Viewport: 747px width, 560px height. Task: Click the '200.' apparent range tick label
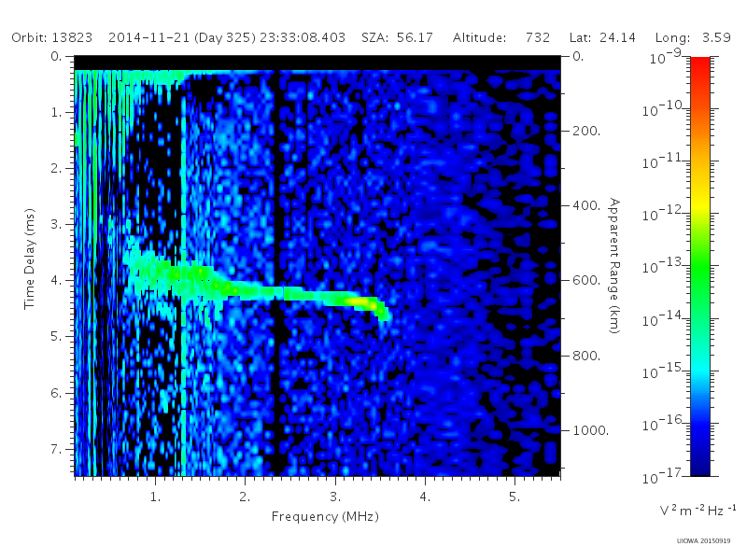(x=586, y=131)
